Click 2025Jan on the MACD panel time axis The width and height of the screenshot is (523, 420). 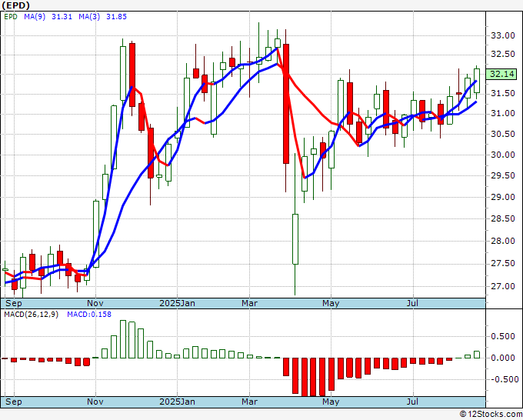tap(177, 402)
